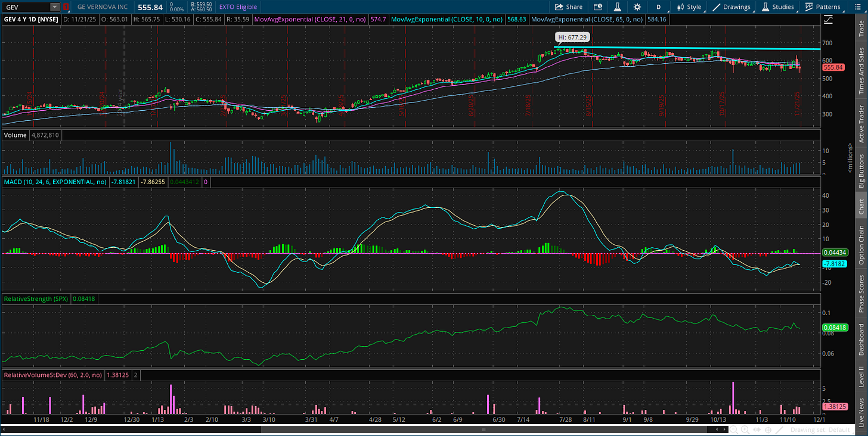Viewport: 868px width, 436px height.
Task: Click the 8/15/25 date marker on chart
Action: (588, 105)
